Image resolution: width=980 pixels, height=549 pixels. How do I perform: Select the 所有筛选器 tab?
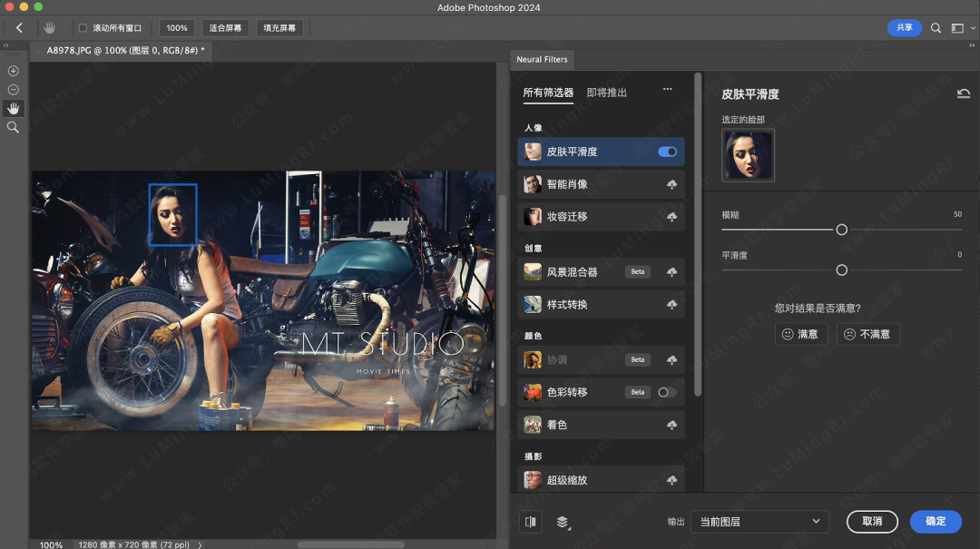(x=548, y=93)
